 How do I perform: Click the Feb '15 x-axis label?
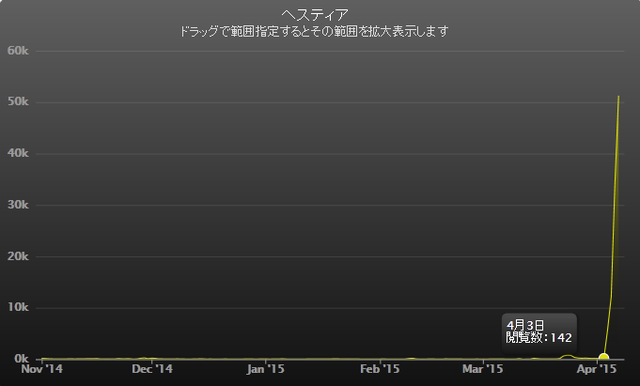[380, 369]
